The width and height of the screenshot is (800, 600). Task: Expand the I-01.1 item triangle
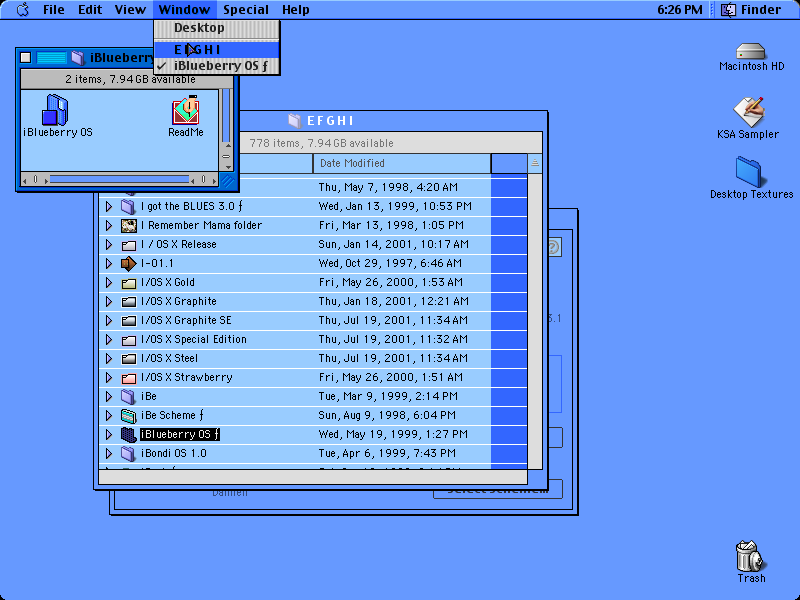(109, 263)
